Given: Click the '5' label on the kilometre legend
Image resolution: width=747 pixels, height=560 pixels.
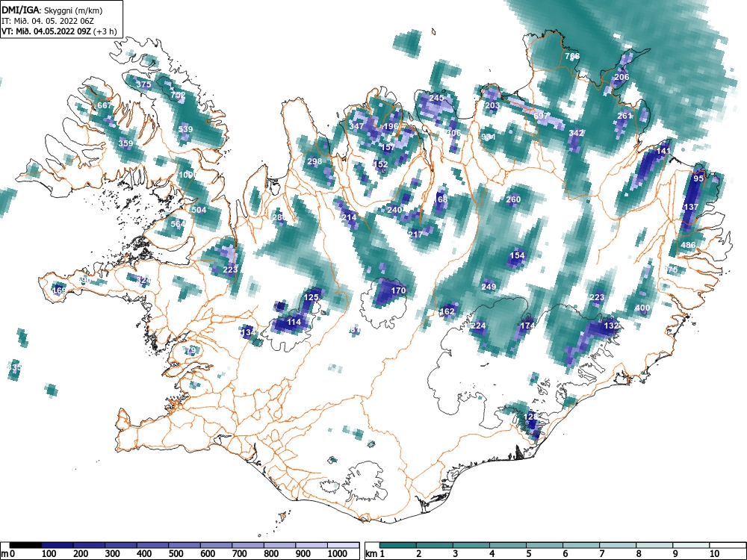Looking at the screenshot, I should point(529,554).
